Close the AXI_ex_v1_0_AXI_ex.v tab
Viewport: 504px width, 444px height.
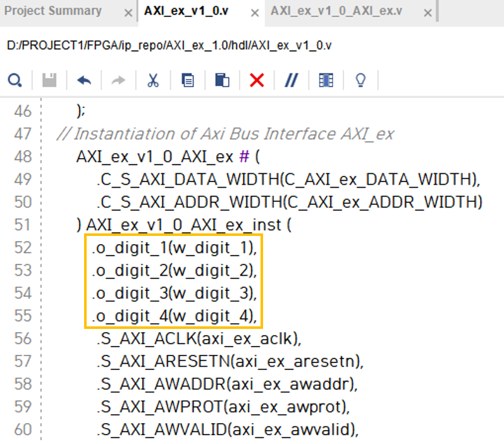(428, 13)
